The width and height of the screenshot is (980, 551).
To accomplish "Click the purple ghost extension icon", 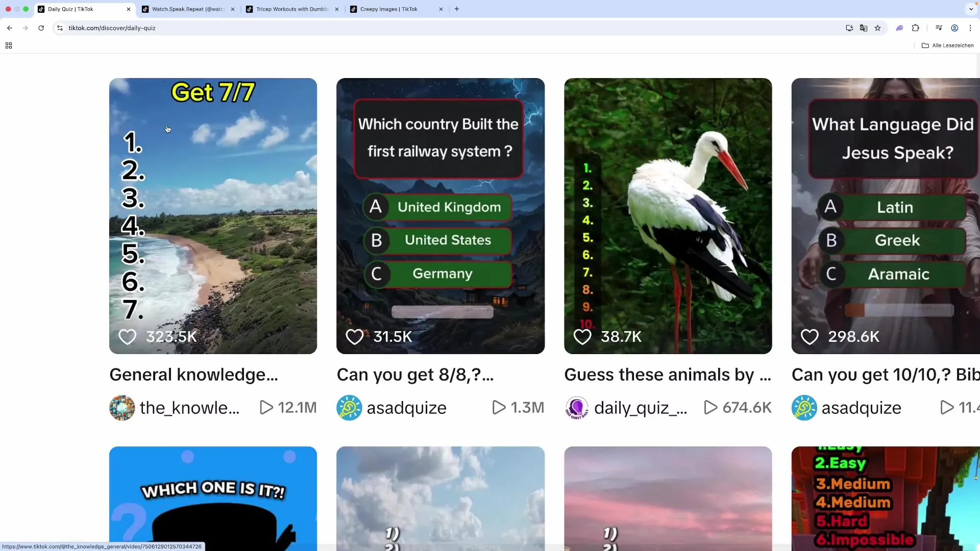I will point(899,28).
